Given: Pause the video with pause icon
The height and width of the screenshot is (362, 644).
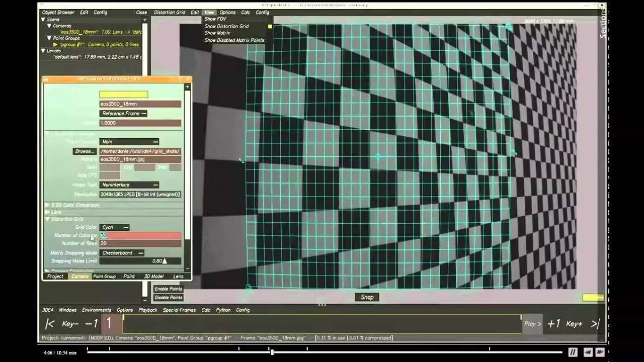Looking at the screenshot, I should [x=573, y=352].
